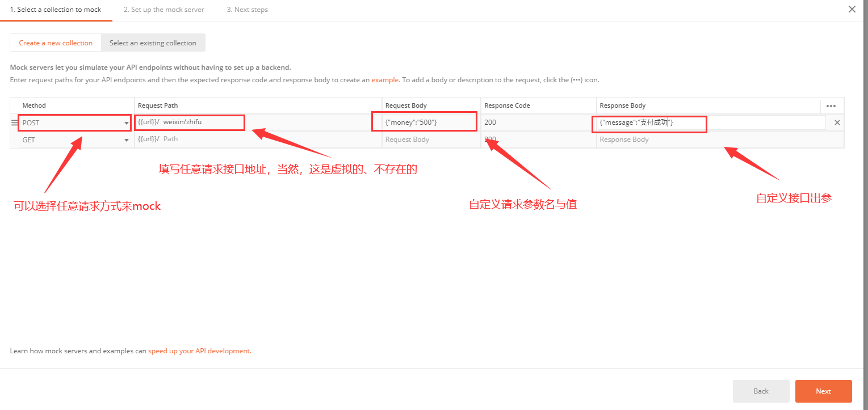This screenshot has width=868, height=410.
Task: Click the speed up your API development link
Action: [199, 351]
